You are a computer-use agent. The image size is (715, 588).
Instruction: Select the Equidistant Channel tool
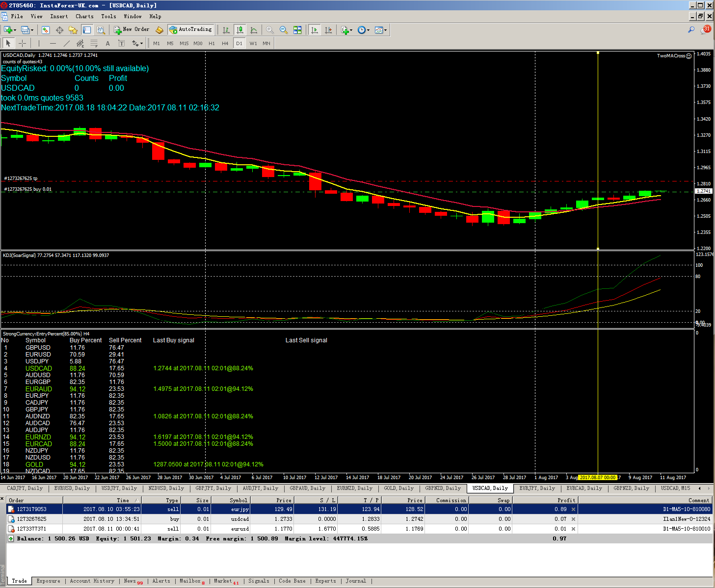point(80,43)
